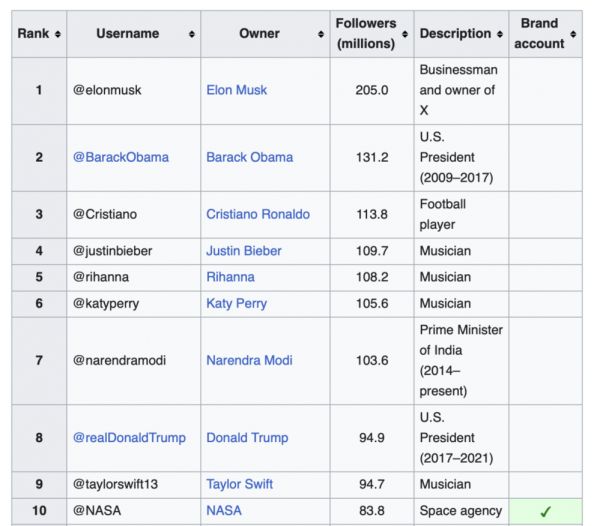Open the Narendra Modi link
600x526 pixels.
(249, 360)
